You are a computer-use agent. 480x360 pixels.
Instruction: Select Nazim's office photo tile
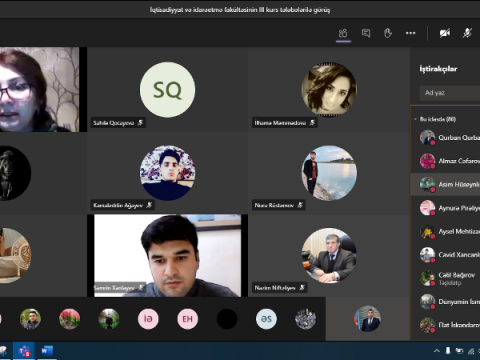[x=329, y=255]
